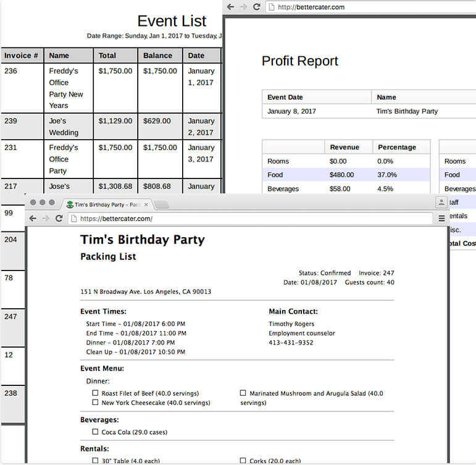Image resolution: width=476 pixels, height=465 pixels.
Task: Check the Coca Cola checkbox
Action: point(95,432)
